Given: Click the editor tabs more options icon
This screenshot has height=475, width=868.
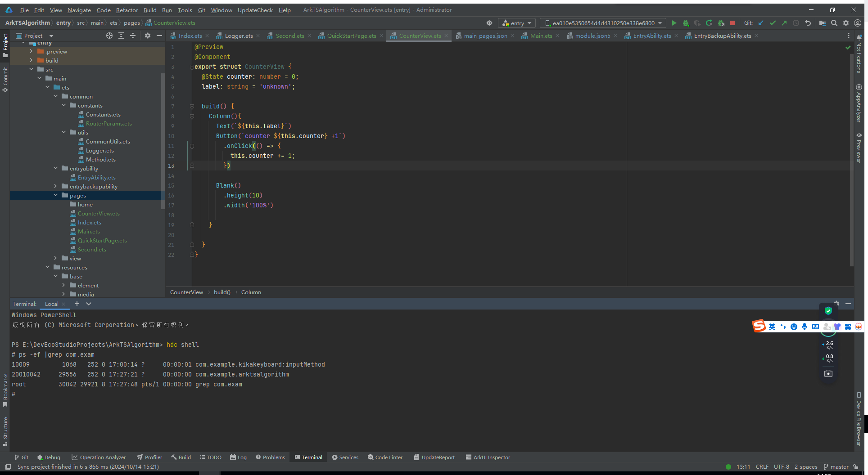Looking at the screenshot, I should (849, 36).
